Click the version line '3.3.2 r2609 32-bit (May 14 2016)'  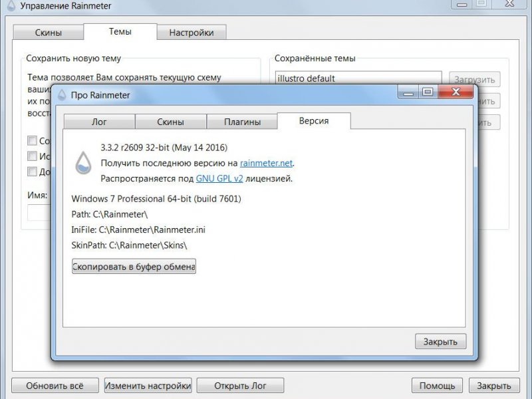[x=164, y=148]
